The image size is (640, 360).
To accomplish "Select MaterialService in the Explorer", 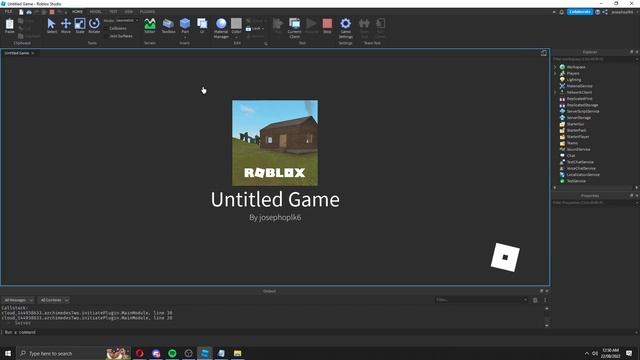I will (x=580, y=86).
